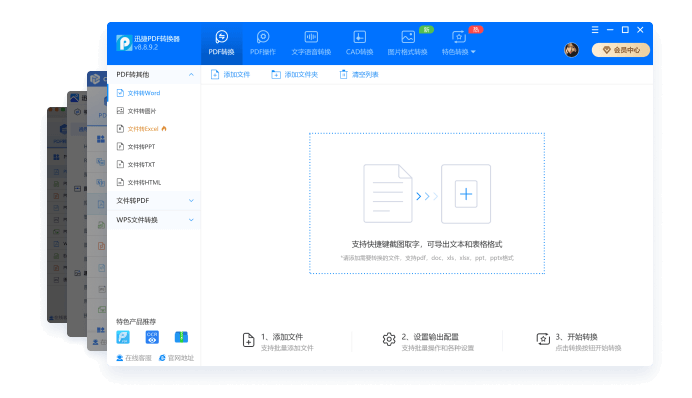The image size is (692, 398).
Task: Click the 添加文件夹 folder button
Action: pos(294,75)
